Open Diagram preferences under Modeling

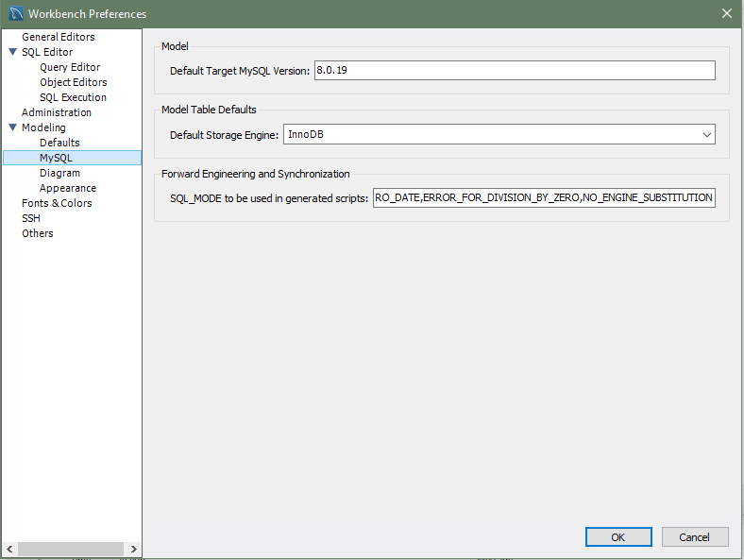[x=59, y=173]
